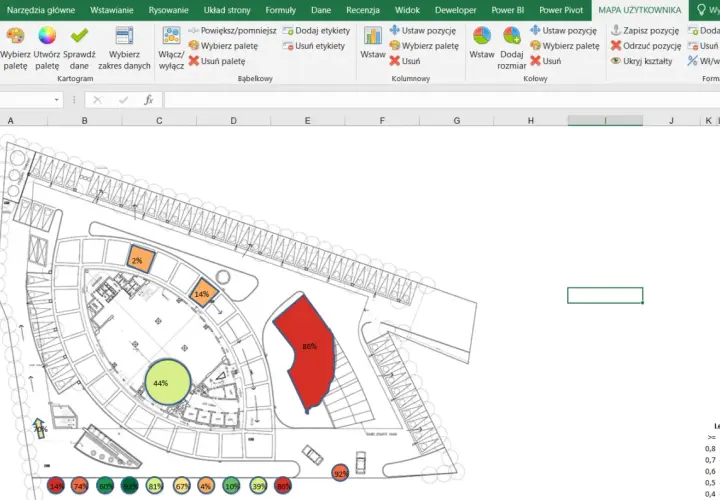Select the orange 92% circle near the cars
This screenshot has width=720, height=500.
(x=340, y=473)
